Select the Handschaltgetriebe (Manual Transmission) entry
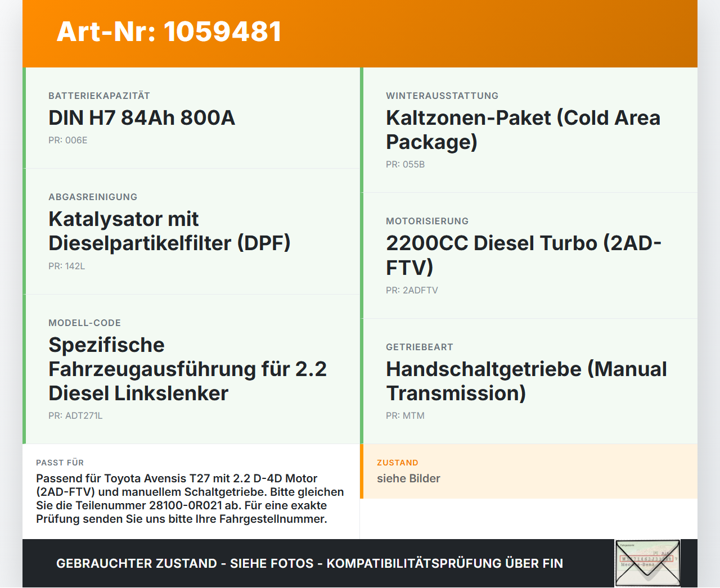The image size is (720, 588). tap(526, 381)
